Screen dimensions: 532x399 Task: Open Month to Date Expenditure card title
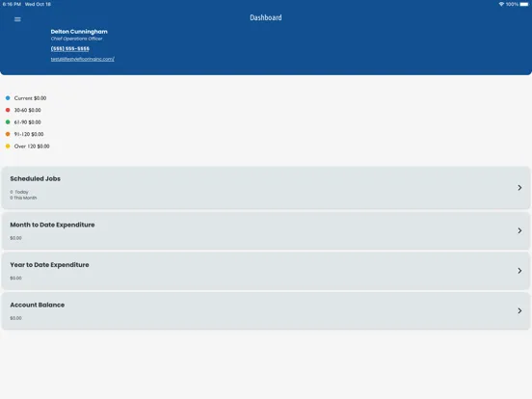pos(52,225)
